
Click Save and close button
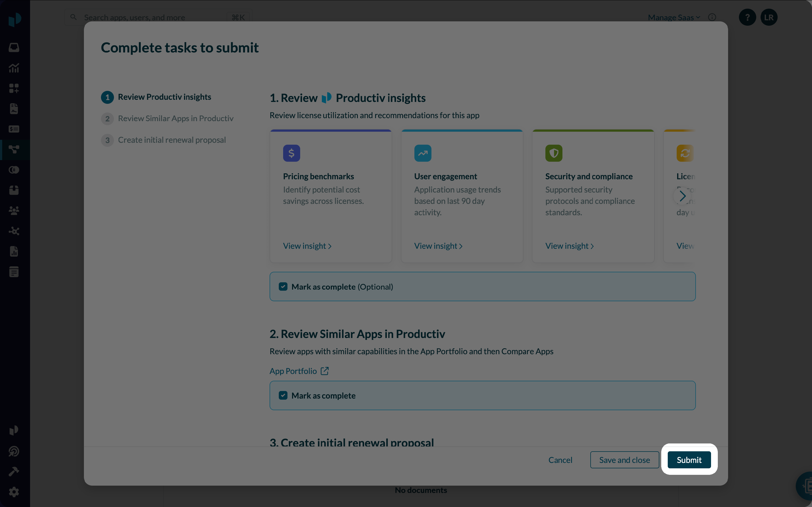point(624,460)
